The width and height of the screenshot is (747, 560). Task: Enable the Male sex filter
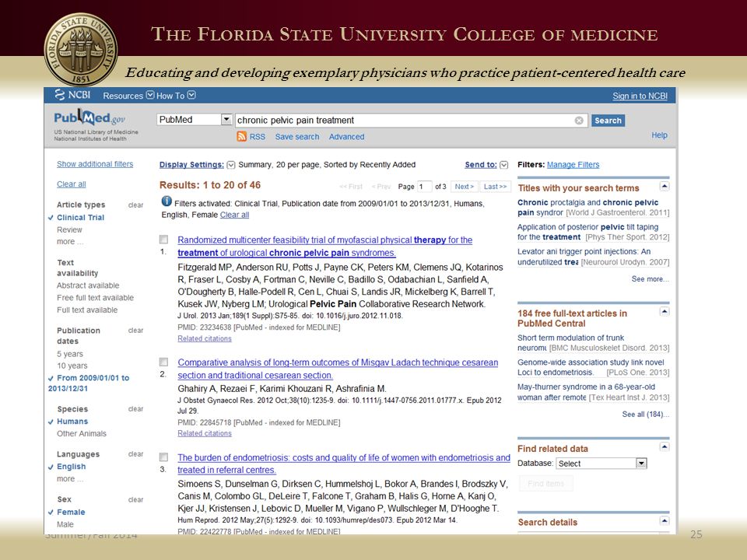pyautogui.click(x=65, y=524)
